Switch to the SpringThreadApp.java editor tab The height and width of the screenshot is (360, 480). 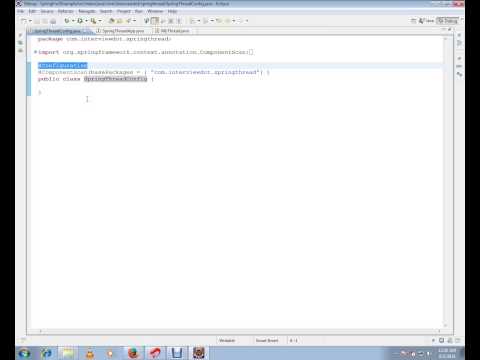tap(120, 31)
